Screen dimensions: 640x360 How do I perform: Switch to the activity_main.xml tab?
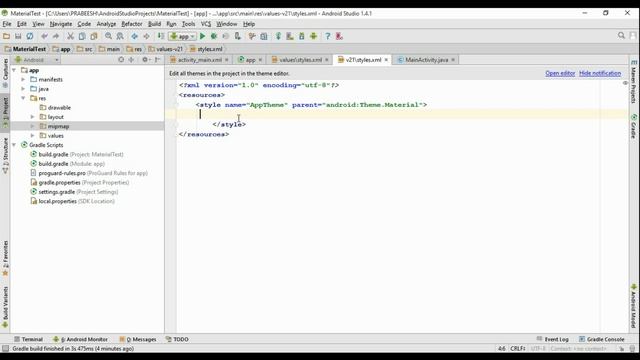[x=199, y=60]
